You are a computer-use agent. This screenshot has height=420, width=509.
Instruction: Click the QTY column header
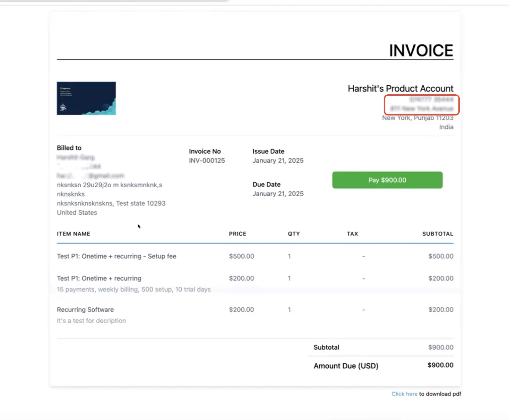(x=294, y=234)
